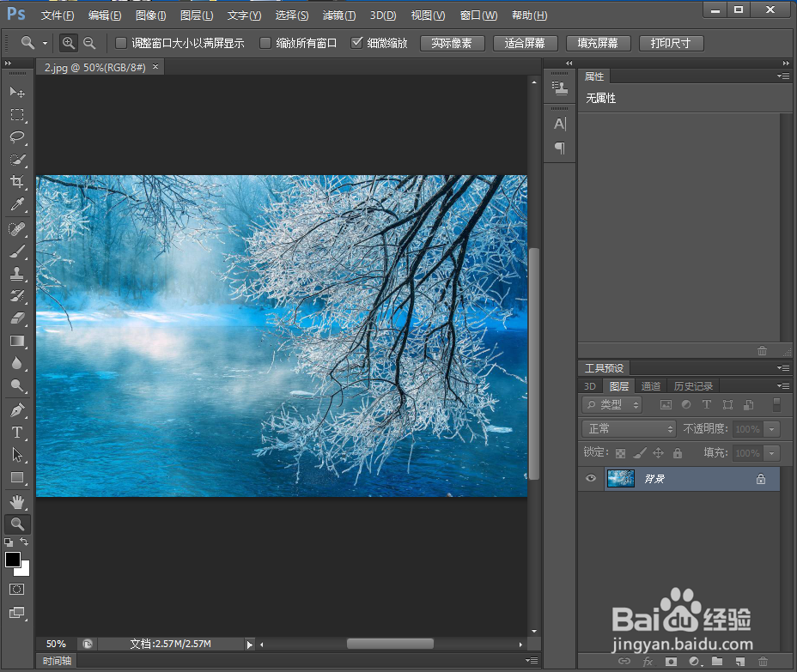The height and width of the screenshot is (672, 797).
Task: Select the History Brush tool
Action: pyautogui.click(x=17, y=296)
